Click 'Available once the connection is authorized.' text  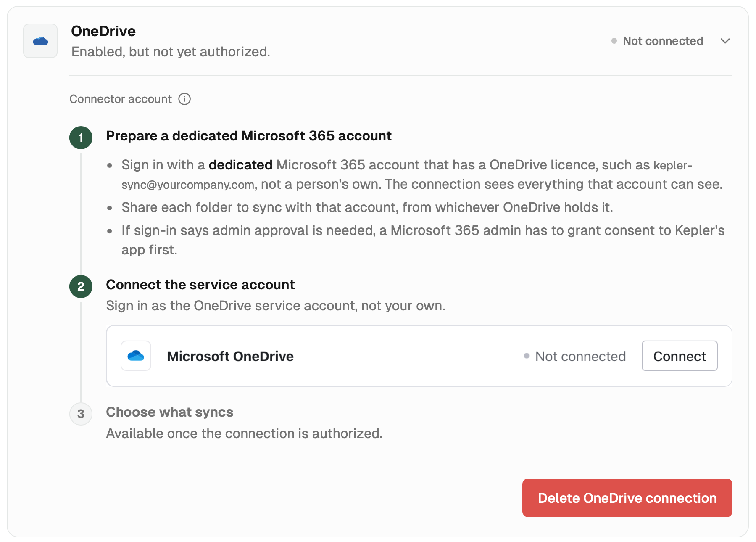tap(244, 434)
